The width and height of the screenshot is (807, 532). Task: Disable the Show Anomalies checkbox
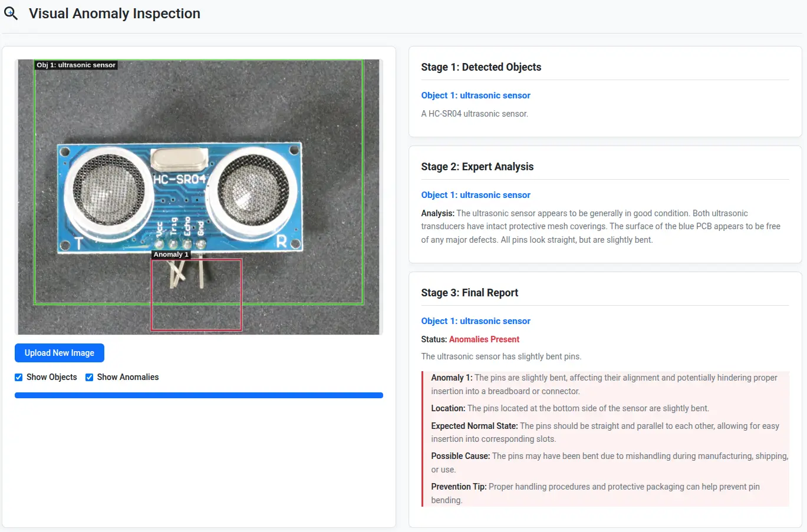coord(90,377)
